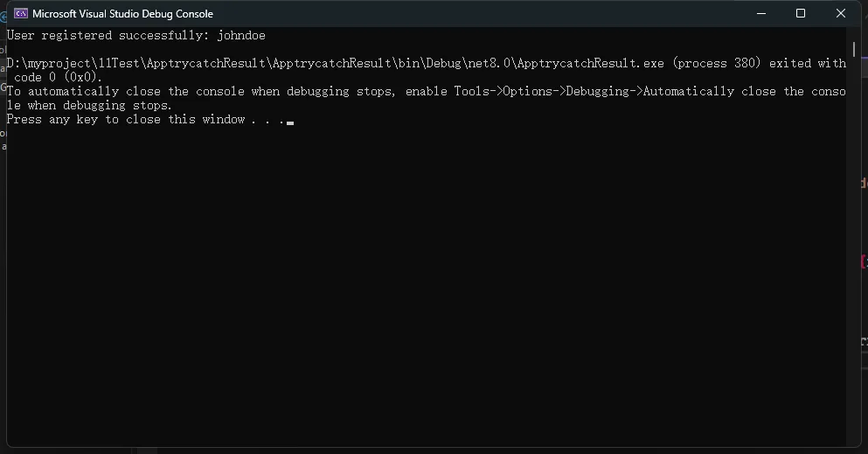
Task: Click the blinking cursor after the dots
Action: [x=290, y=123]
